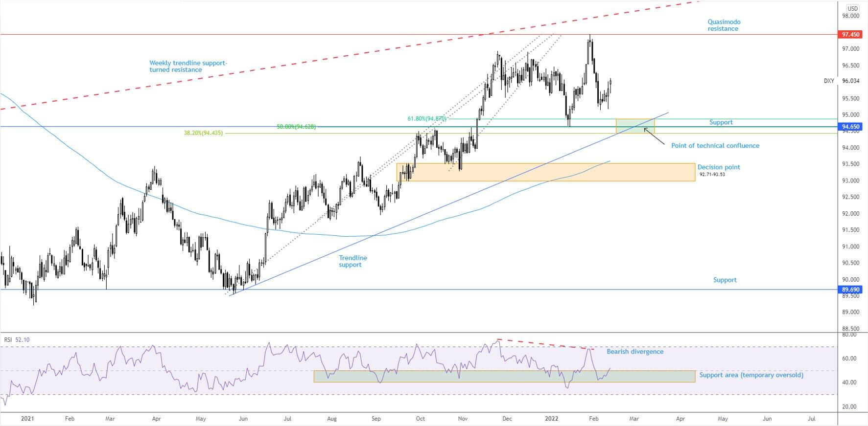Image resolution: width=868 pixels, height=426 pixels.
Task: Click the 89.690 support price tag
Action: tap(850, 290)
